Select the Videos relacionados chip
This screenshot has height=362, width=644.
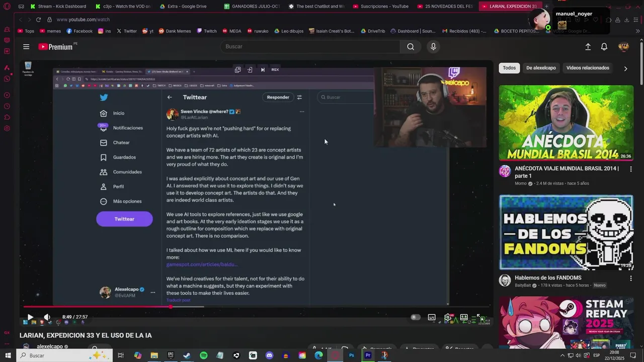pyautogui.click(x=588, y=68)
